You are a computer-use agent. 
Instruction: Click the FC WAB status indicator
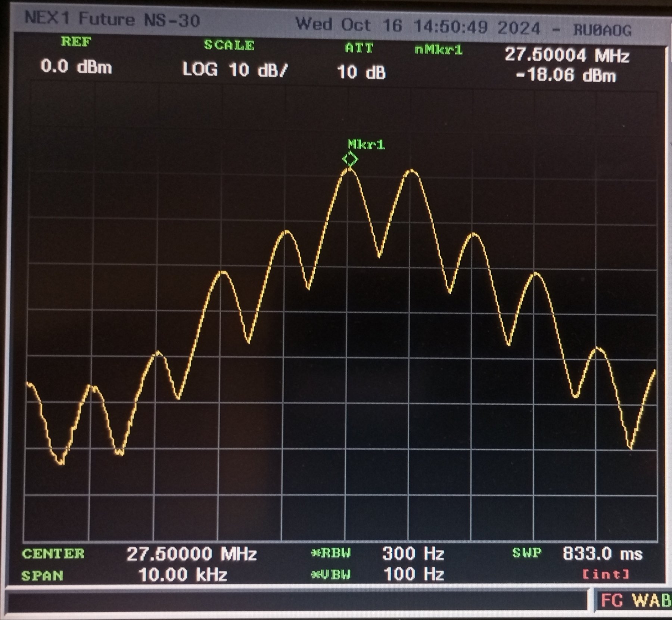point(636,600)
